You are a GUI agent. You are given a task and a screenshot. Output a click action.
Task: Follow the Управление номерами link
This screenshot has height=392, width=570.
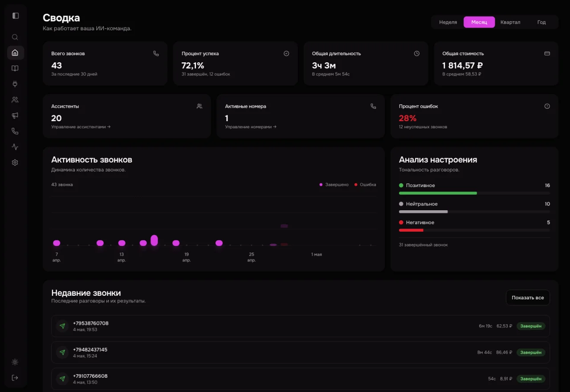coord(251,127)
